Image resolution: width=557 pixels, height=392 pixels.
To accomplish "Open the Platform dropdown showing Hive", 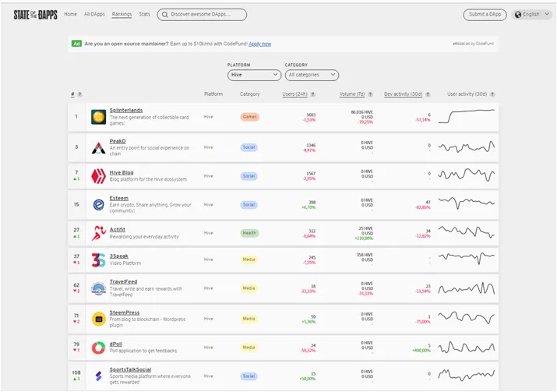I will (254, 75).
